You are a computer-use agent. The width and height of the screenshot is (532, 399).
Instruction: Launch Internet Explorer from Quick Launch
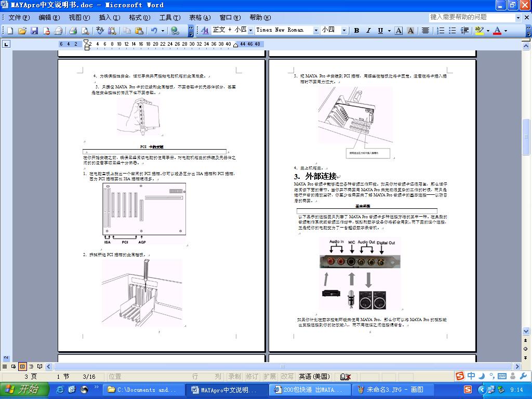60,390
